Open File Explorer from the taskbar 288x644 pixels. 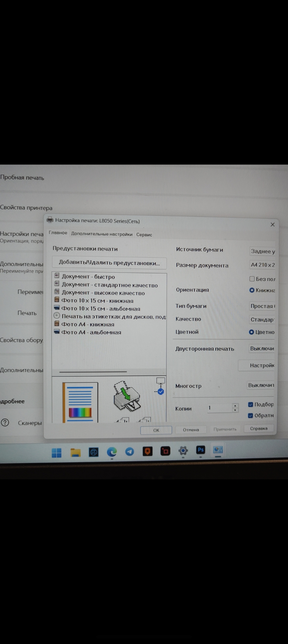tap(75, 452)
